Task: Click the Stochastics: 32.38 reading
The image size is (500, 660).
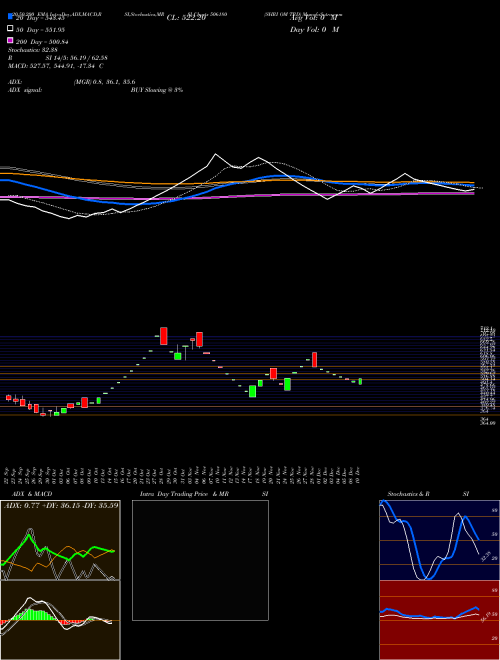Action: point(33,50)
